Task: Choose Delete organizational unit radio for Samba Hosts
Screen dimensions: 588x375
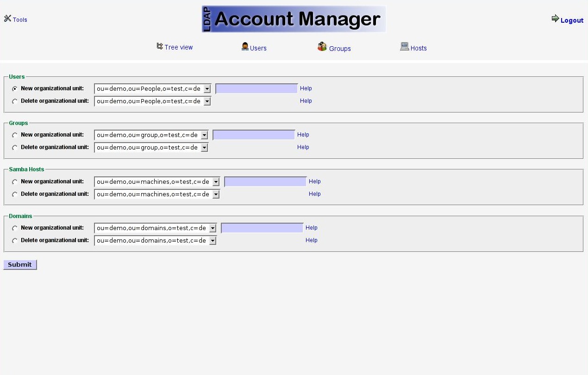Action: pos(15,194)
